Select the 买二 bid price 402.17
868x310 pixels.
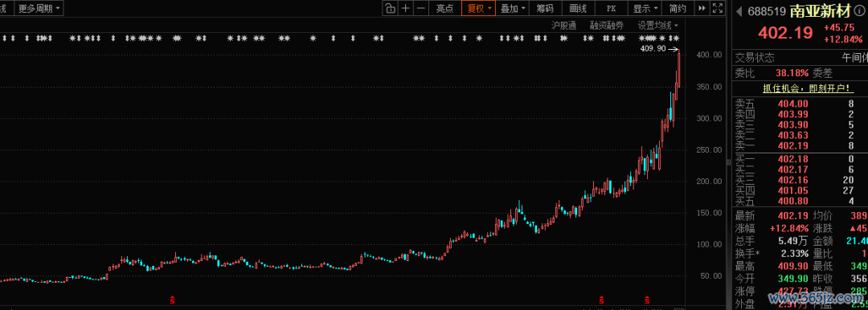coord(792,169)
